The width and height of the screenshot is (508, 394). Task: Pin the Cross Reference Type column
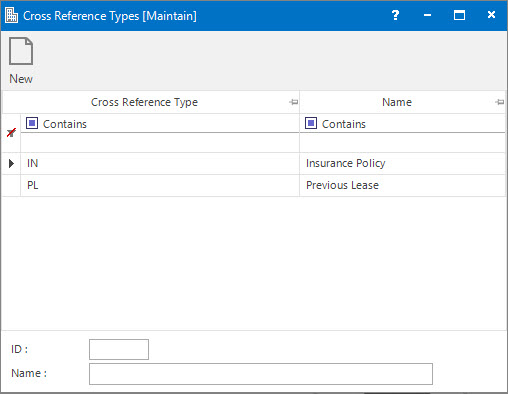pyautogui.click(x=293, y=102)
